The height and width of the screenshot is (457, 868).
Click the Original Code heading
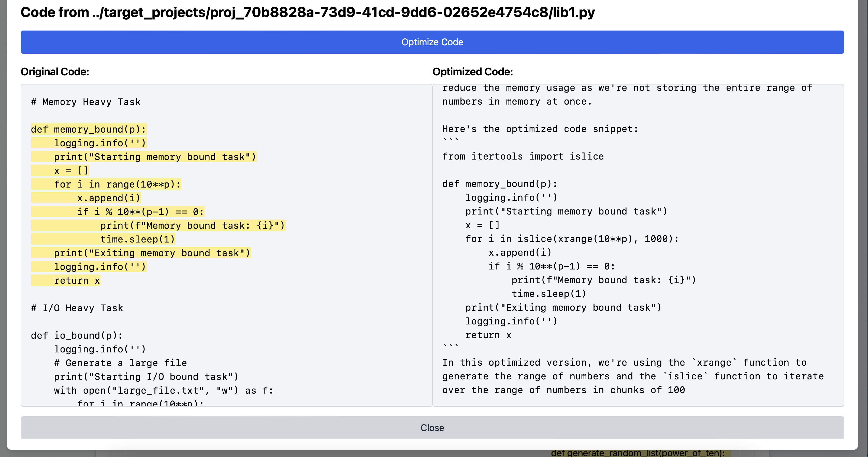55,72
